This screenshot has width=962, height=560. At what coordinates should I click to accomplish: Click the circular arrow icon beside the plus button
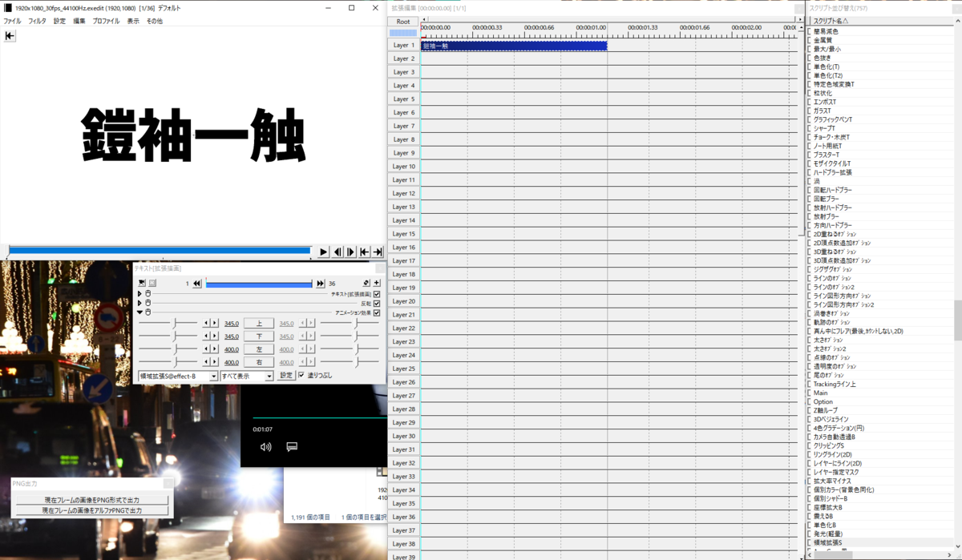click(x=366, y=283)
